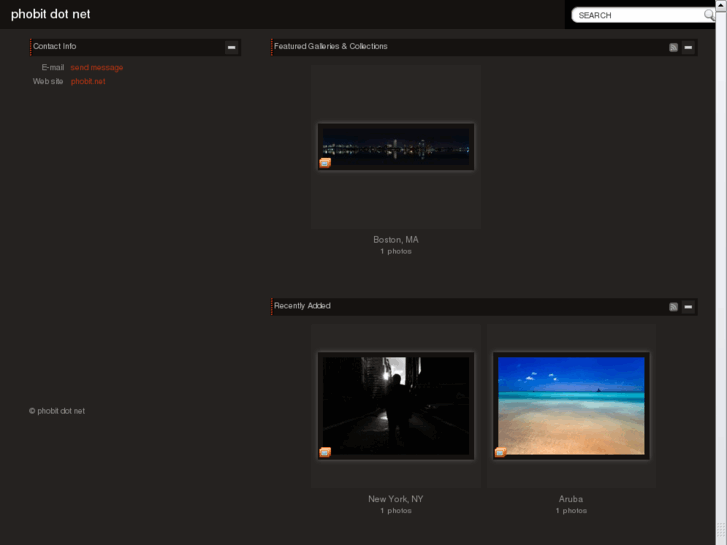Click Featured Galleries & Collections heading

[x=331, y=46]
